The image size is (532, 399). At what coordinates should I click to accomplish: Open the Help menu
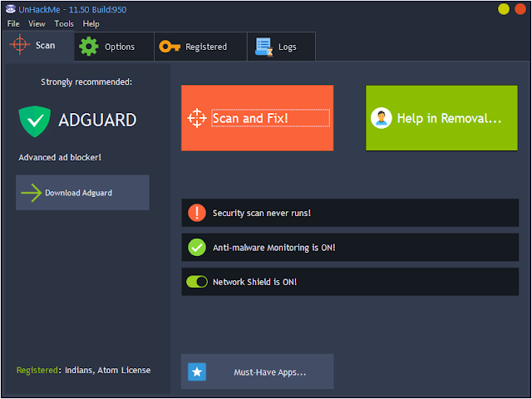91,24
